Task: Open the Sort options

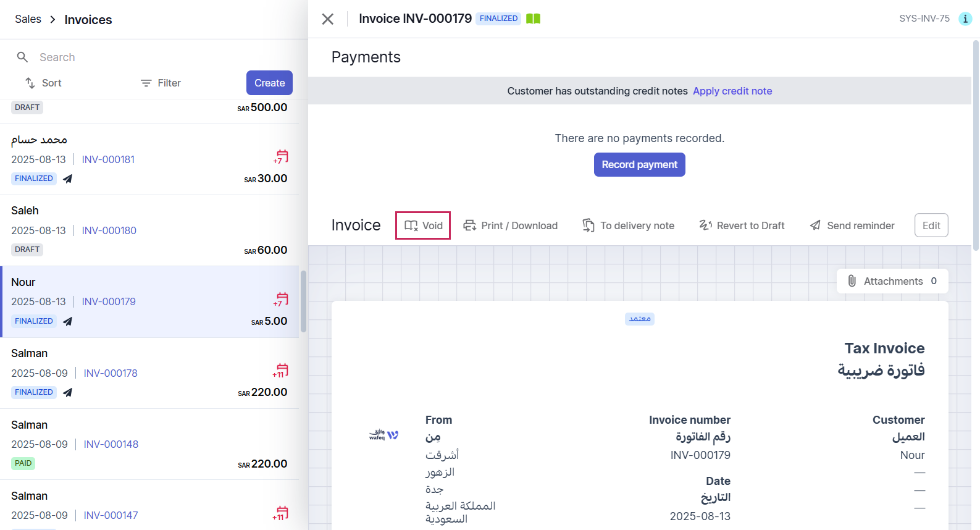Action: point(43,83)
